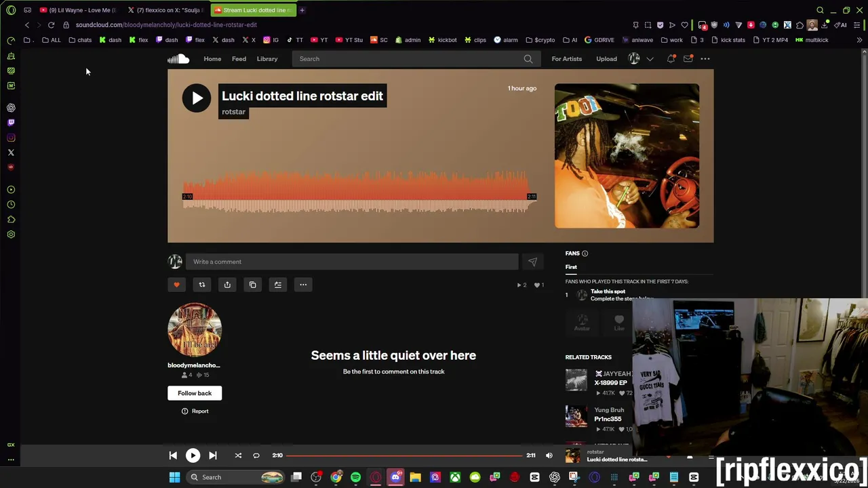
Task: Add track to Next up
Action: tap(277, 285)
